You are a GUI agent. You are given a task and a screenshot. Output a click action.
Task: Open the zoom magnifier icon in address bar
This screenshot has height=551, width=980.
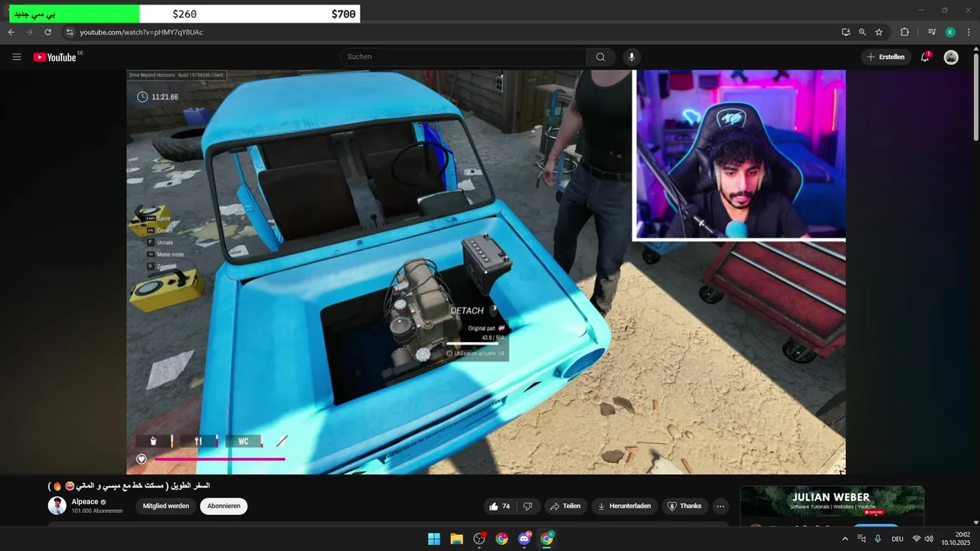click(862, 32)
